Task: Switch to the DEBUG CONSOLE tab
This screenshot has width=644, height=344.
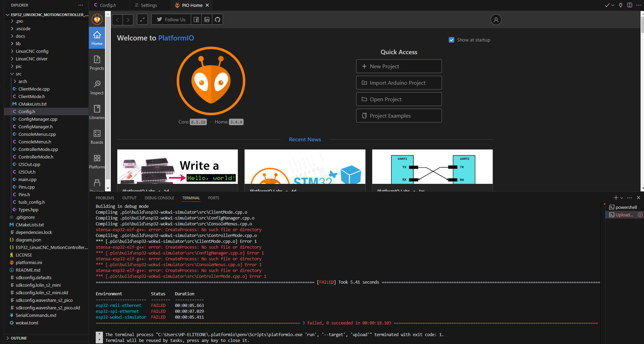Action: click(159, 198)
